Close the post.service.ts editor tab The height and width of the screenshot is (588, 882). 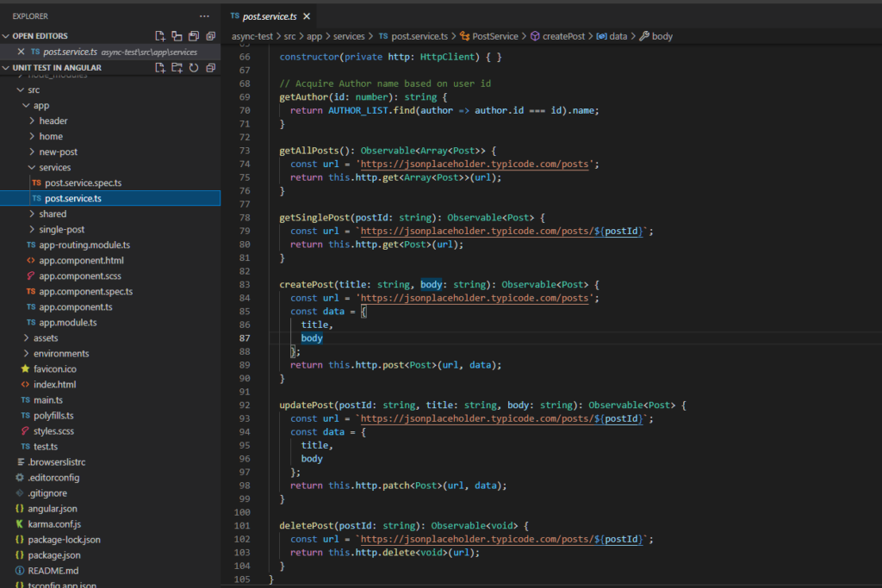point(307,16)
